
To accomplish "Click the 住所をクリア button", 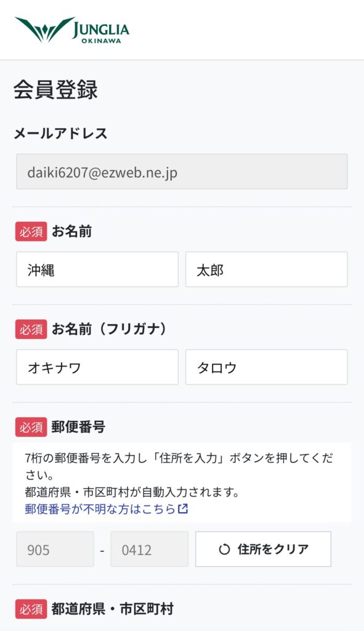I will click(x=264, y=549).
